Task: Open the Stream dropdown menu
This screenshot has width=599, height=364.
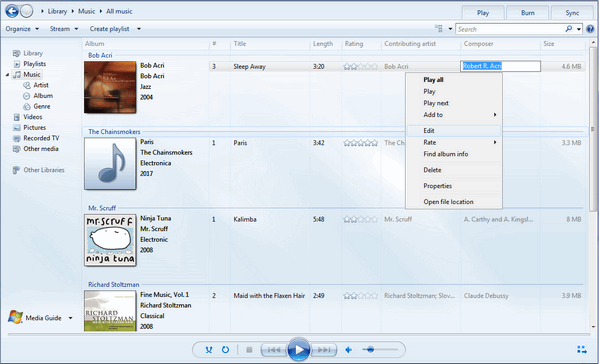Action: click(64, 29)
